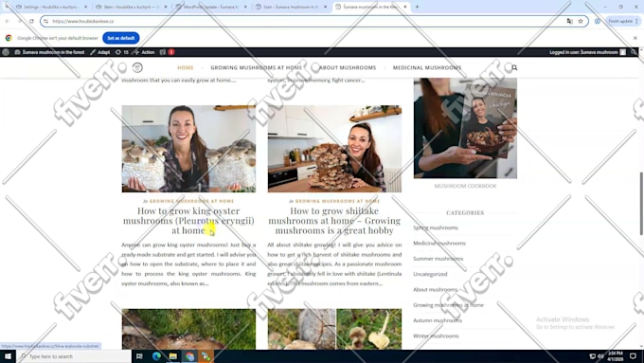Open the Autumn mushrooms category
This screenshot has height=363, width=644.
tap(438, 320)
